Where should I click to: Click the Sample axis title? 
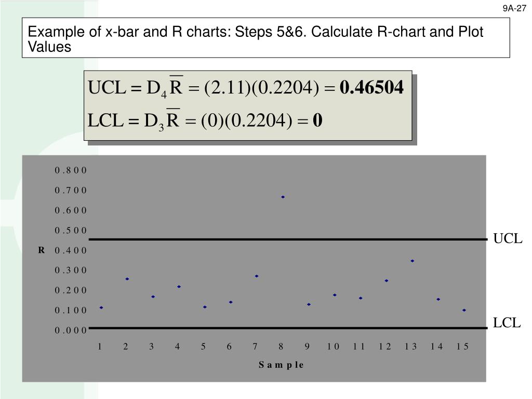281,365
